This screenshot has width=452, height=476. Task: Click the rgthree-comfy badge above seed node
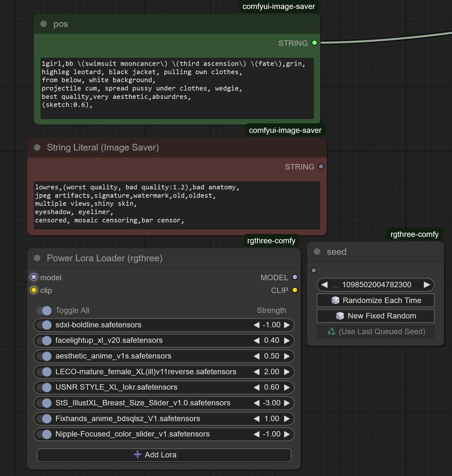[x=414, y=234]
